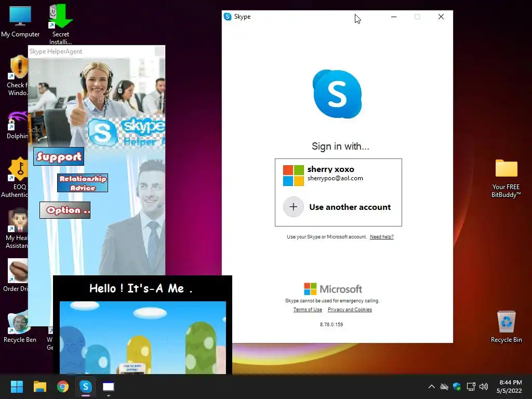Click the Relationship Advice button
532x399 pixels.
[83, 183]
